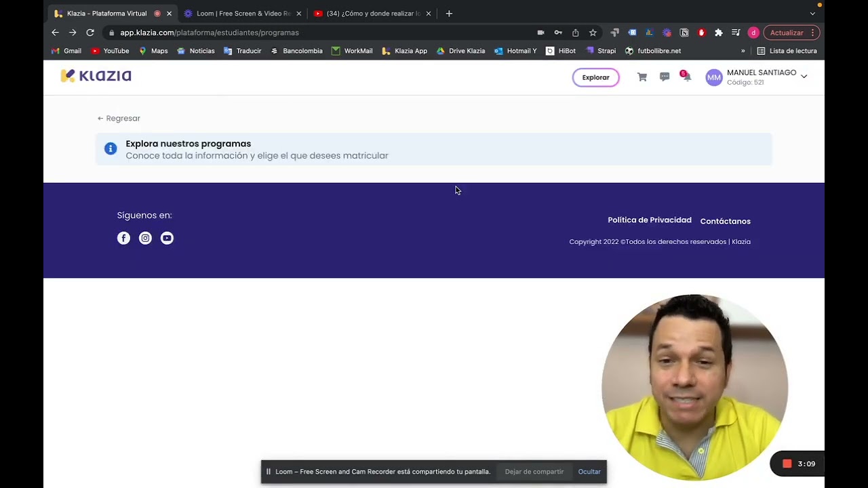This screenshot has height=488, width=868.
Task: Open the Chrome three-dot menu
Action: (x=812, y=33)
